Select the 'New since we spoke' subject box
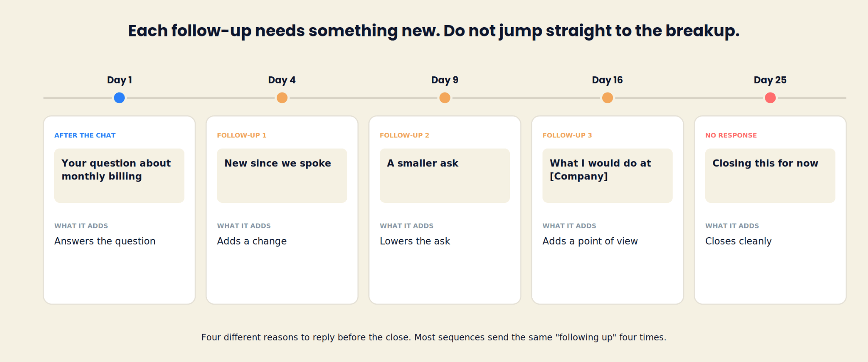The image size is (868, 362). (282, 176)
